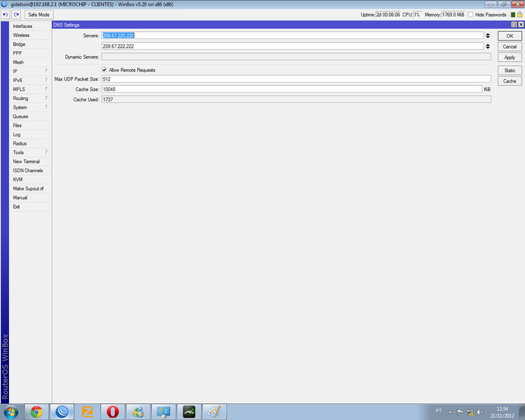Open the Windows Start menu orb
Image resolution: width=525 pixels, height=420 pixels.
[10, 412]
